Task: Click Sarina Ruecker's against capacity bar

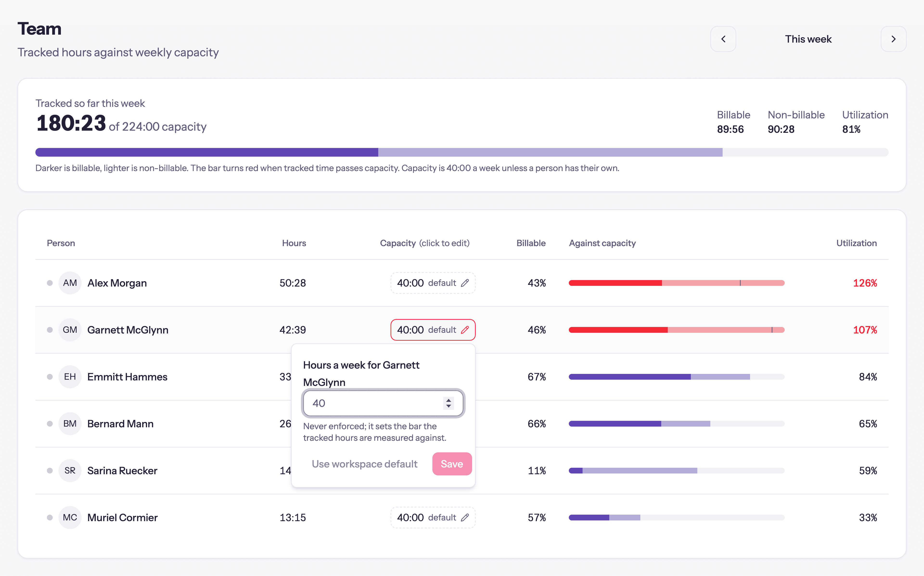Action: click(676, 471)
